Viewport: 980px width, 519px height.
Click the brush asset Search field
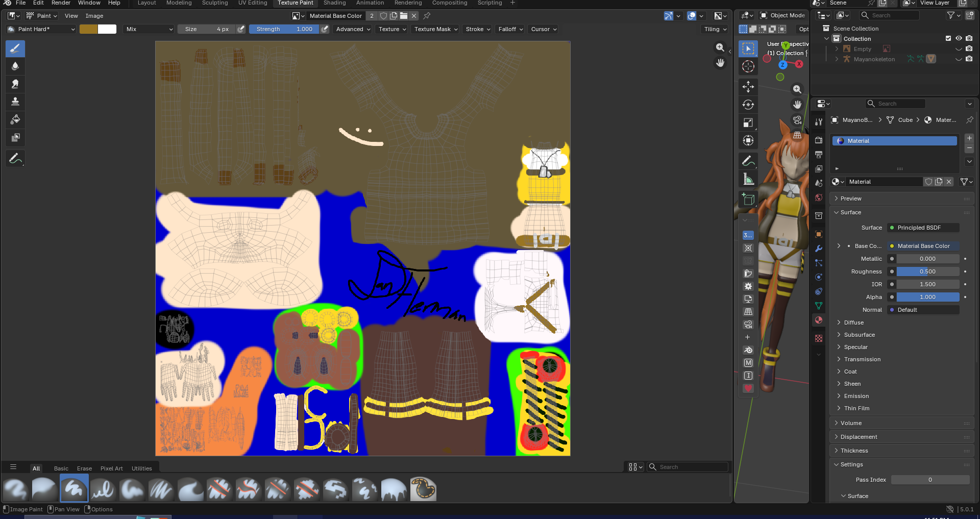(692, 467)
